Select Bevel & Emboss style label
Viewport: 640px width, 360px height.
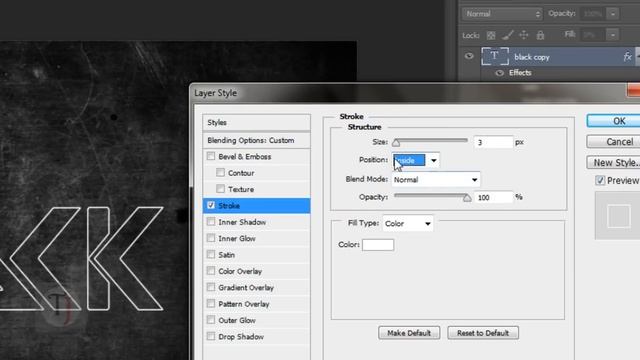click(244, 157)
